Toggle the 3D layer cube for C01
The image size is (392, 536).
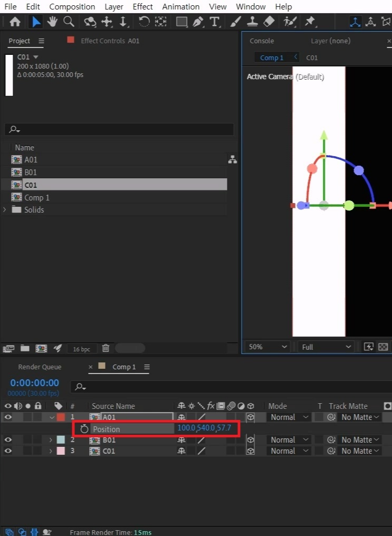(250, 451)
